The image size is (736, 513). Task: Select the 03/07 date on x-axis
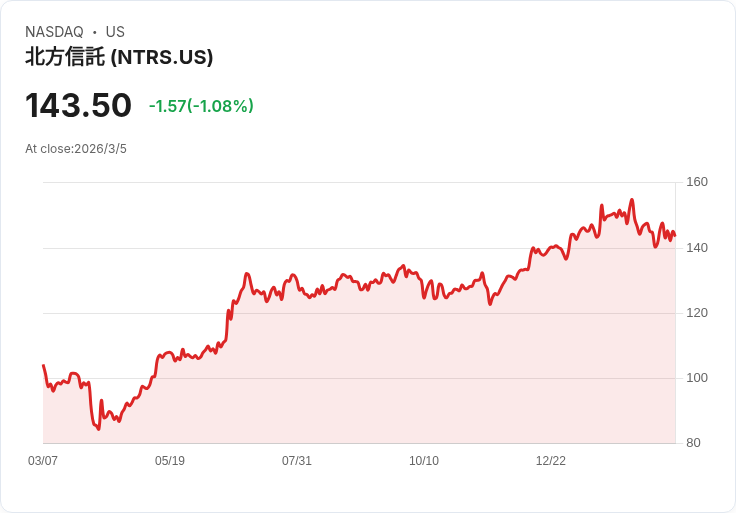click(43, 461)
